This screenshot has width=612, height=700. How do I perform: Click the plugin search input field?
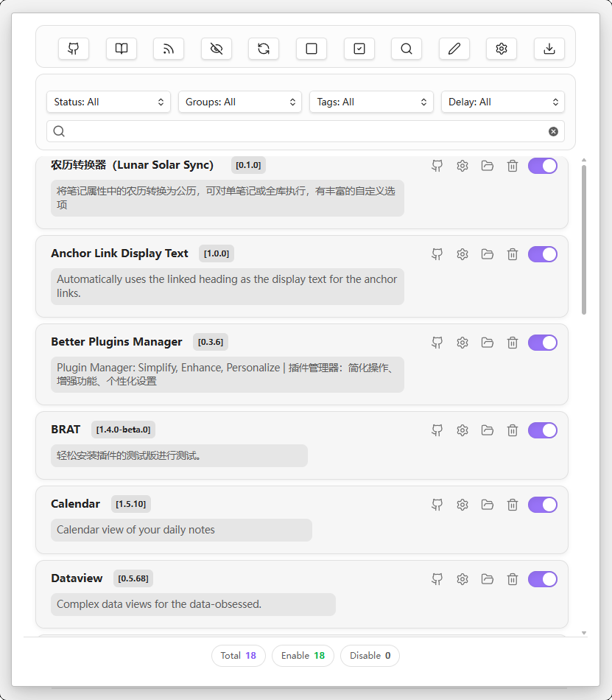pos(306,131)
